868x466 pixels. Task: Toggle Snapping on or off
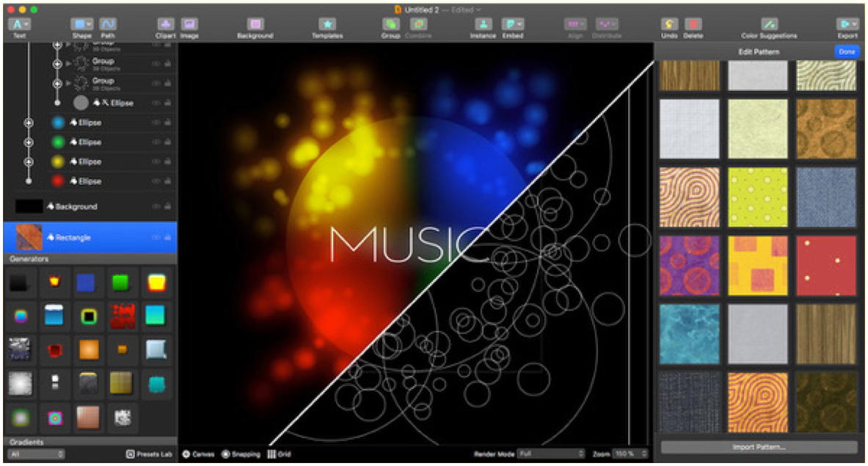[241, 454]
